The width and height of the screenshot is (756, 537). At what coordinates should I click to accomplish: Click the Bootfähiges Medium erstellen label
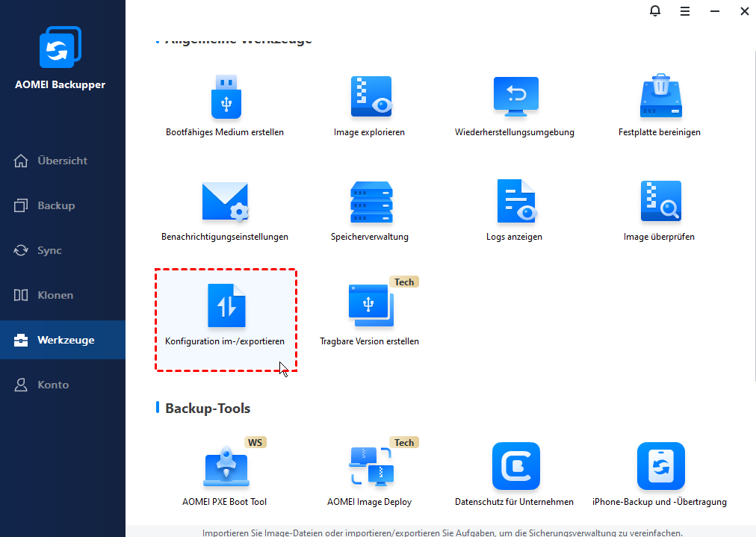pyautogui.click(x=225, y=132)
